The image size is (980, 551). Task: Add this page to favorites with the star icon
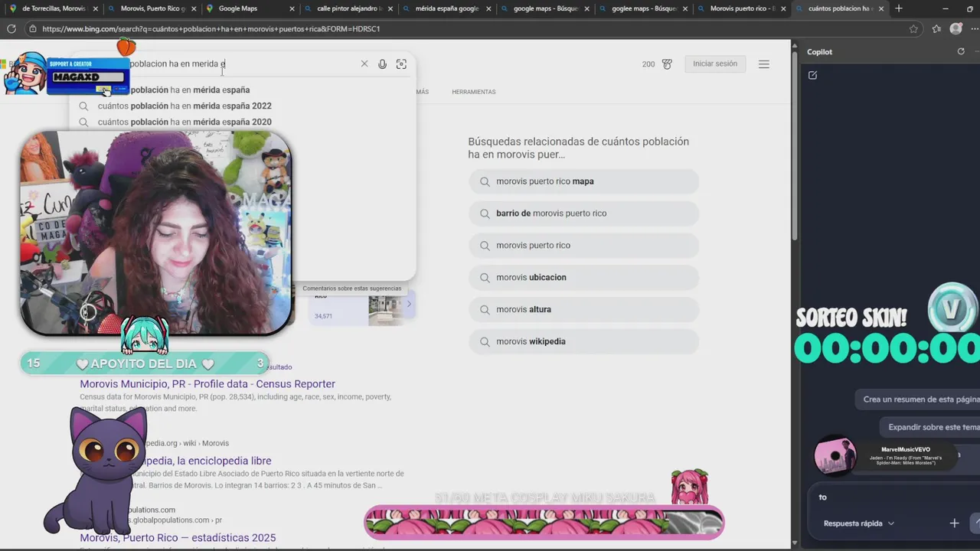[913, 29]
